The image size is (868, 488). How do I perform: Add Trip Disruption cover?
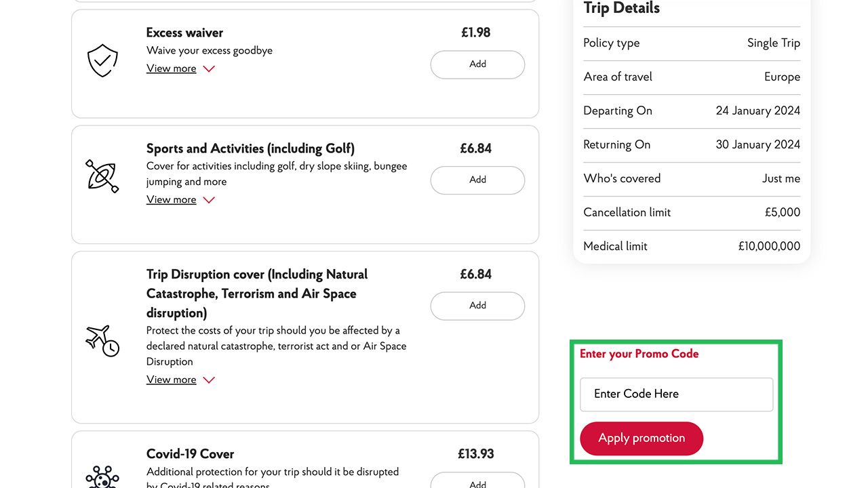coord(477,306)
